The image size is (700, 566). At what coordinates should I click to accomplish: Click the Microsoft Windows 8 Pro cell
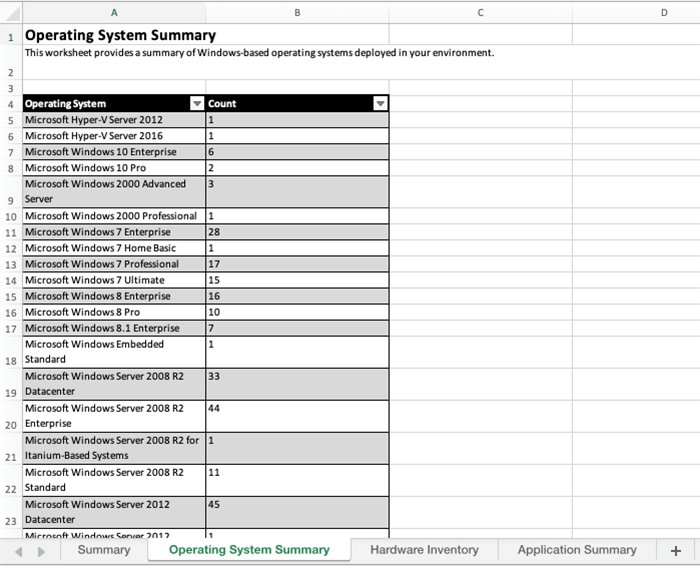114,312
